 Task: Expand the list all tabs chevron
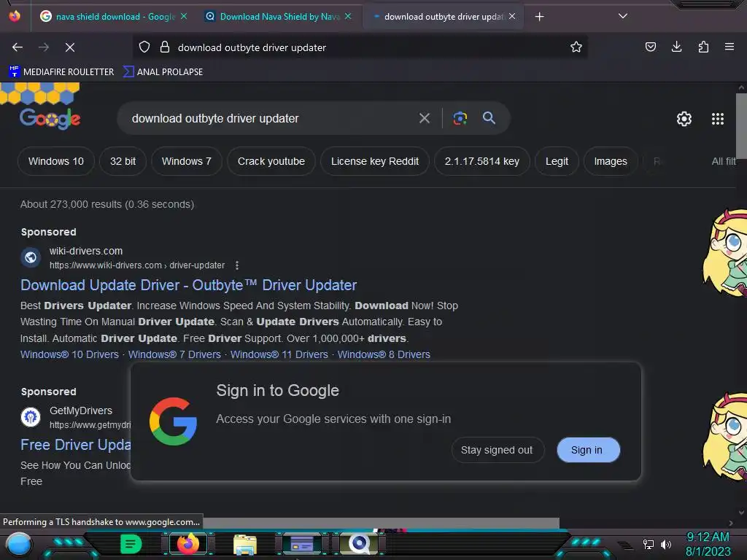[623, 16]
